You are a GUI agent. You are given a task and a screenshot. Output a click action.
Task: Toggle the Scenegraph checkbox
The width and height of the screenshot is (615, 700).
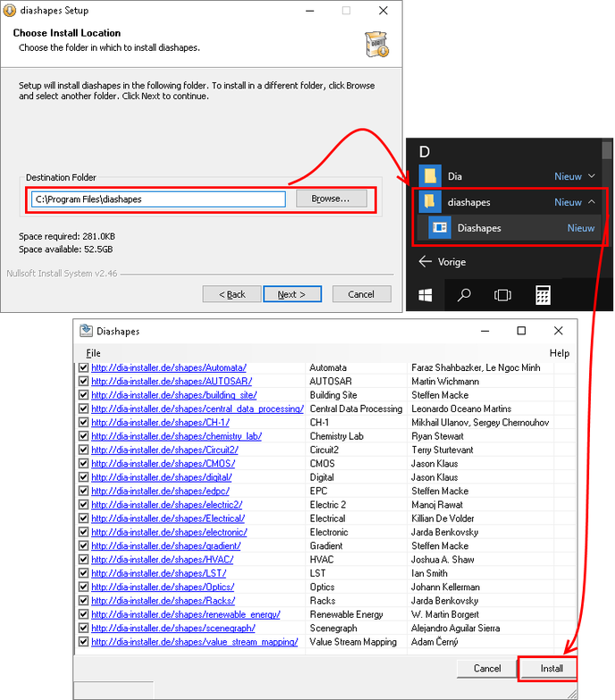(83, 628)
